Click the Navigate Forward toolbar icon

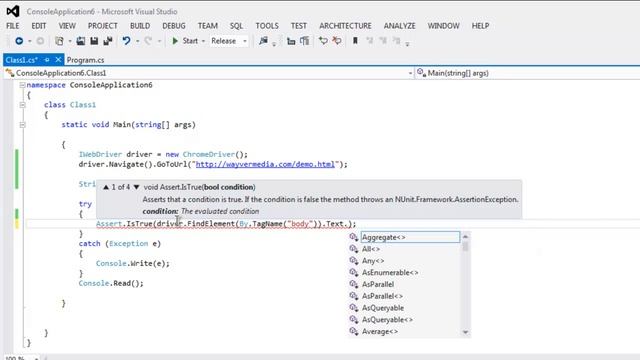(40, 41)
